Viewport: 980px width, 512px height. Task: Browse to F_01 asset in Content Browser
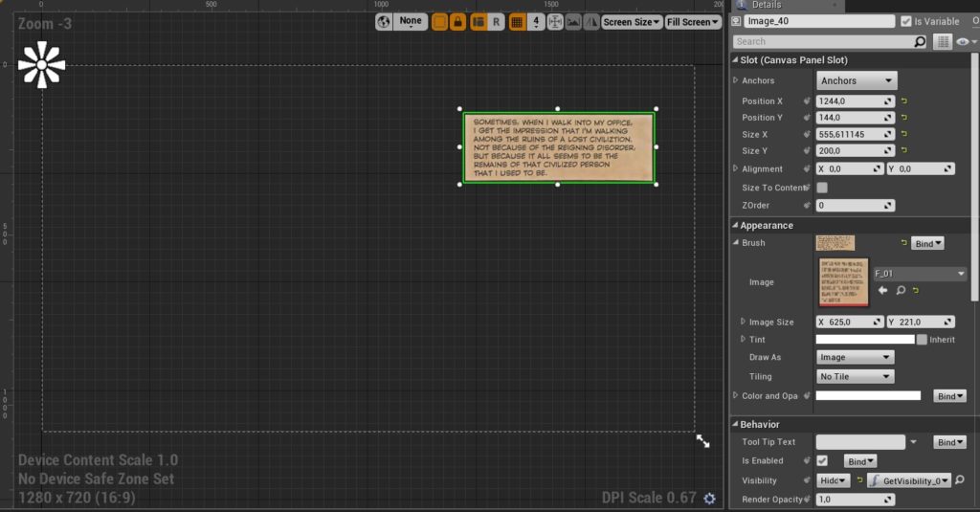(901, 290)
